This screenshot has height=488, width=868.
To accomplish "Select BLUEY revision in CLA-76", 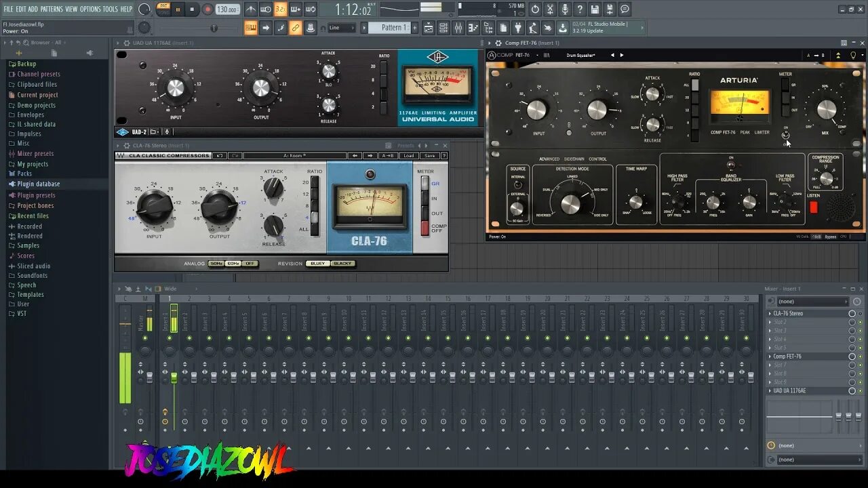I will [x=317, y=264].
